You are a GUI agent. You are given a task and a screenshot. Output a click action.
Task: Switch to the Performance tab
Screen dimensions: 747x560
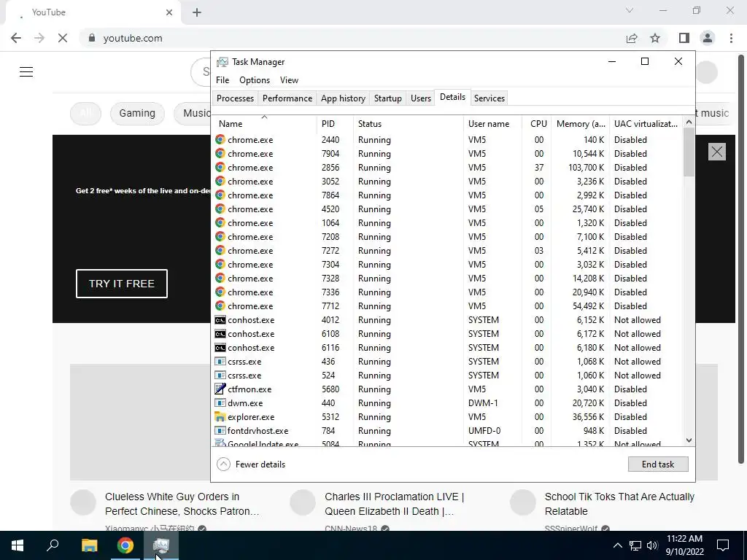coord(287,98)
